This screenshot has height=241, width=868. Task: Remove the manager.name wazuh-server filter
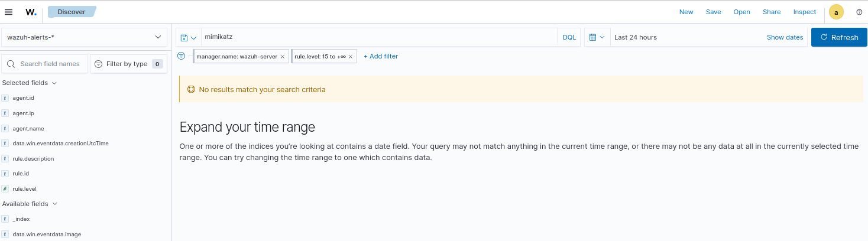[x=283, y=57]
